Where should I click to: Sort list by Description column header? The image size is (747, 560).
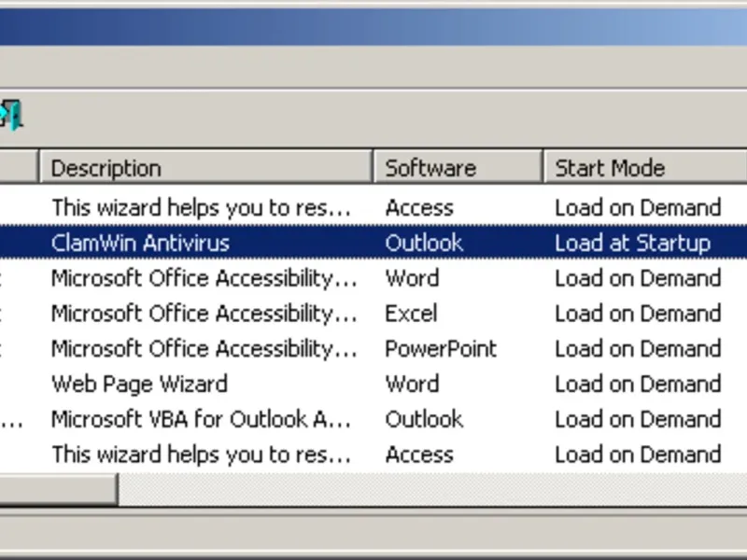click(205, 168)
